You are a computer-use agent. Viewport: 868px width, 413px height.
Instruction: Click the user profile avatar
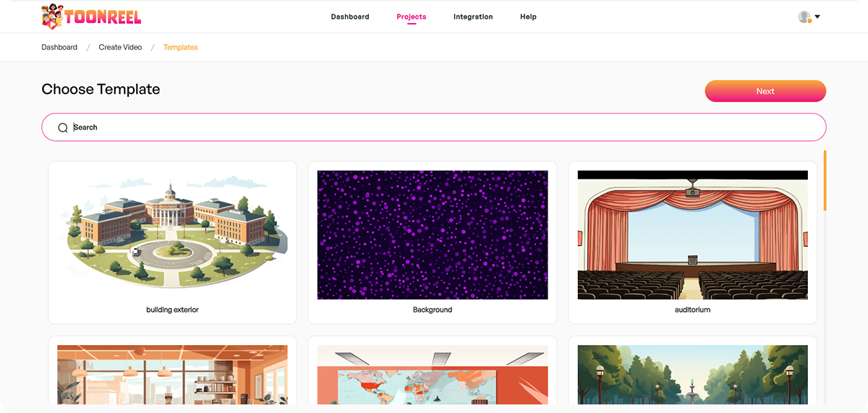[x=804, y=17]
